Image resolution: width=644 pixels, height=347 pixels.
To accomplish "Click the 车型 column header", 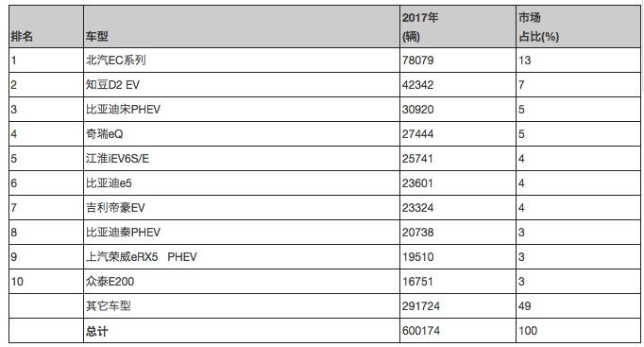I will click(242, 26).
